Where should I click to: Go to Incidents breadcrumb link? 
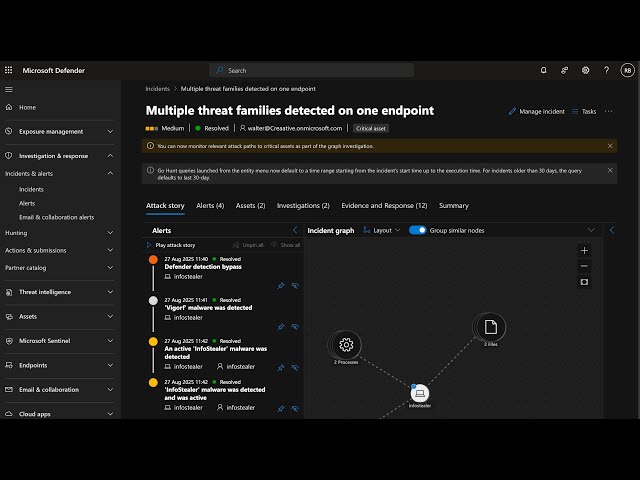(158, 89)
